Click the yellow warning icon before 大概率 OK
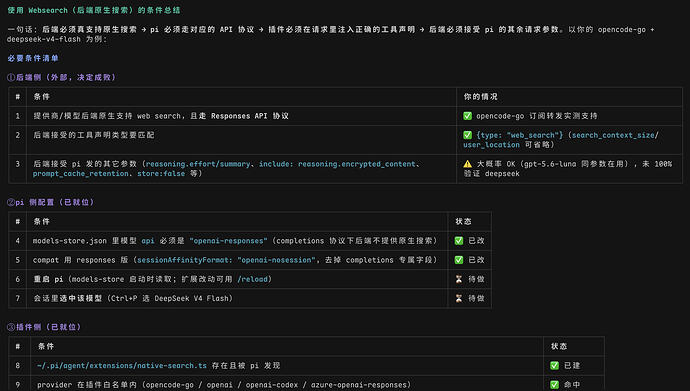690x391 pixels. click(x=467, y=164)
